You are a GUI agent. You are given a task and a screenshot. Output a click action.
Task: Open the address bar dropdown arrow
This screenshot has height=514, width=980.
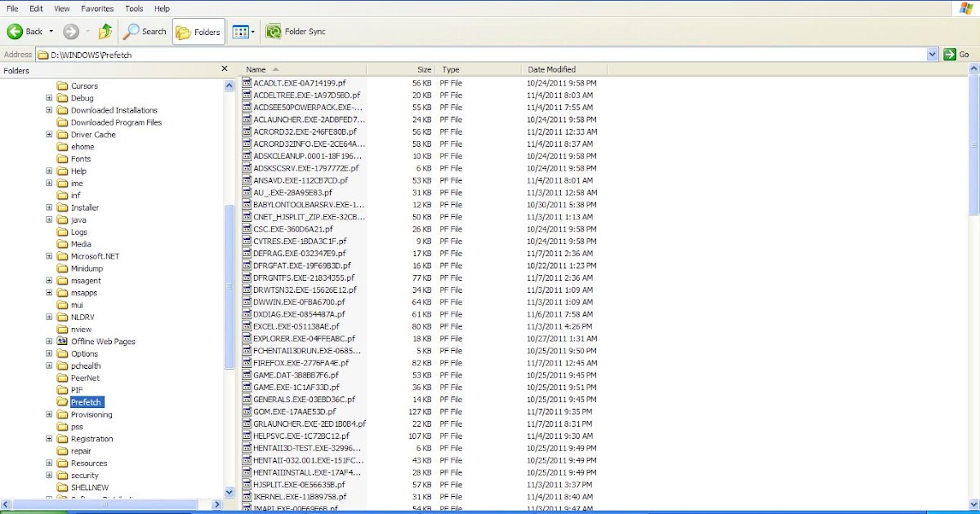click(x=933, y=55)
